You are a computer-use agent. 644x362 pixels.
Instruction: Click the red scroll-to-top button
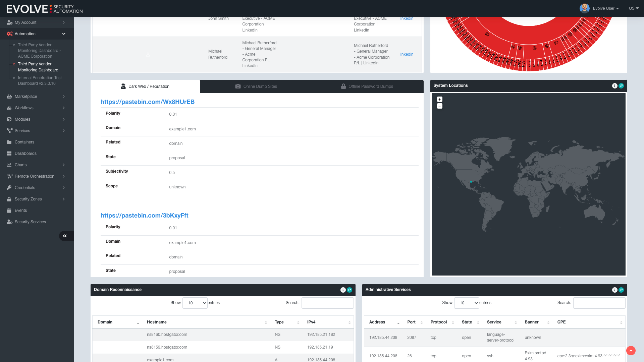pos(631,351)
